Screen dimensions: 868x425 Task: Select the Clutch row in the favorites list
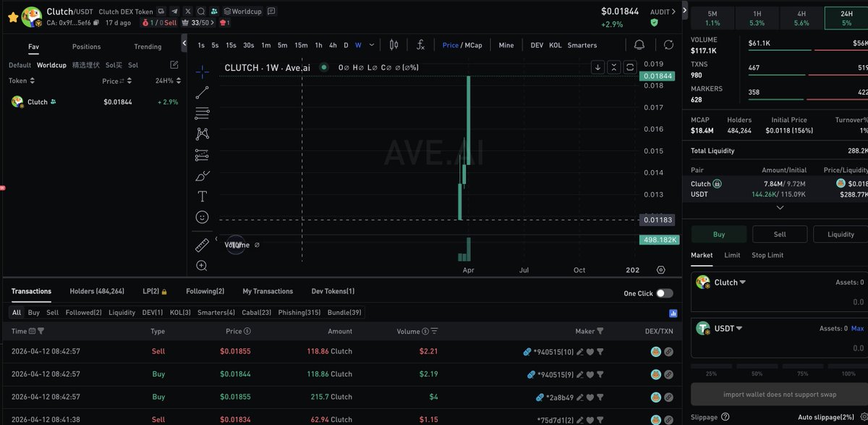point(94,102)
